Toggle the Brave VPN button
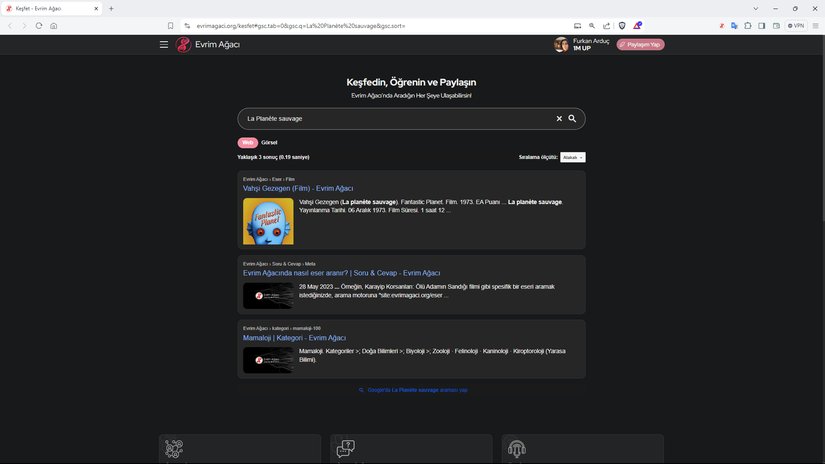Viewport: 825px width, 464px height. [x=796, y=25]
